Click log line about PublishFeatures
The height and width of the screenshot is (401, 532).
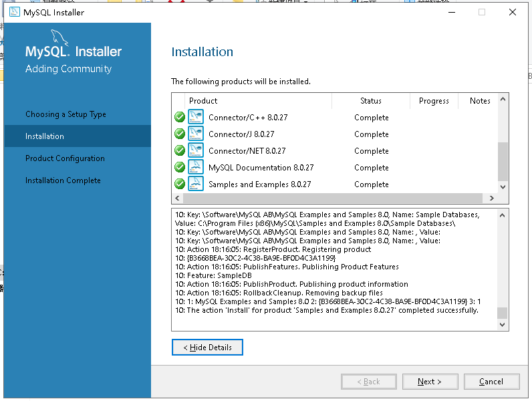pyautogui.click(x=287, y=267)
